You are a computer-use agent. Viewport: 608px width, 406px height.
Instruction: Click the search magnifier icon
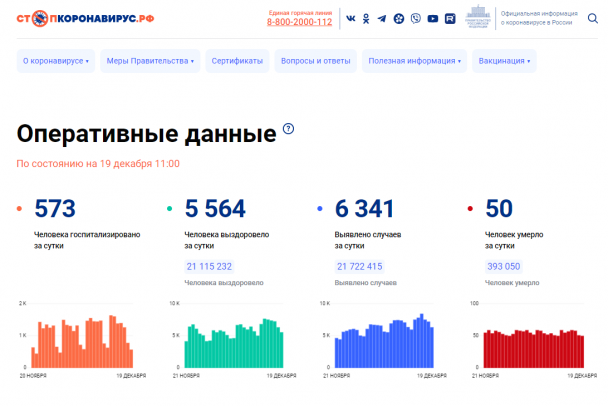pos(592,18)
